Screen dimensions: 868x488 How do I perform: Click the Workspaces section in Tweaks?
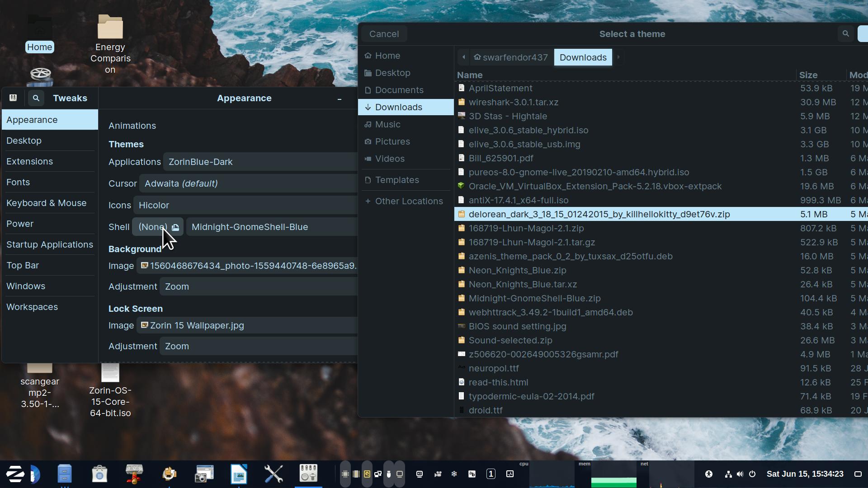(x=32, y=306)
